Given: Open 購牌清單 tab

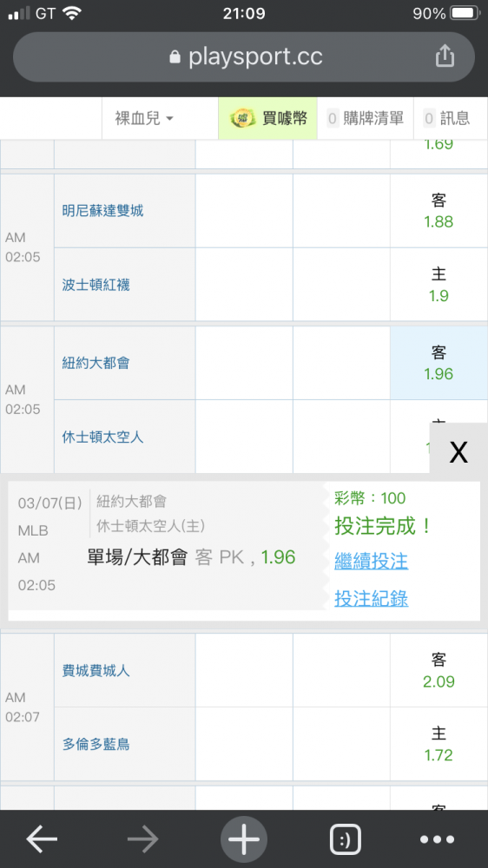Looking at the screenshot, I should click(366, 118).
